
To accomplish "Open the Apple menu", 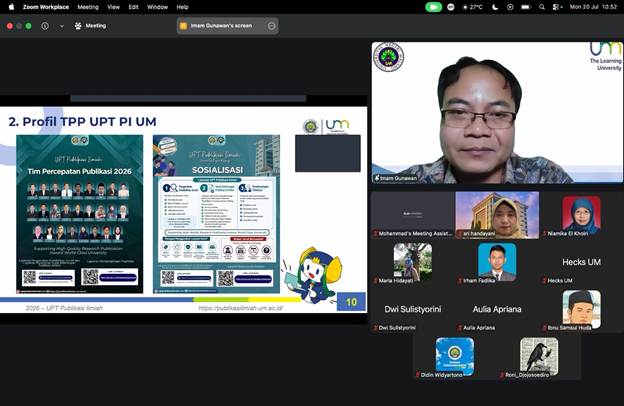I will tap(11, 7).
